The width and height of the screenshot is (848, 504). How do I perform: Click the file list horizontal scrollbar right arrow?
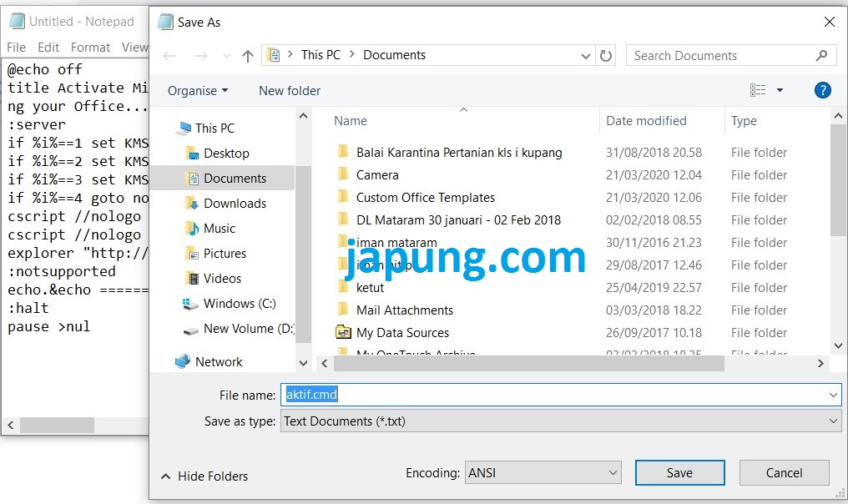[820, 364]
